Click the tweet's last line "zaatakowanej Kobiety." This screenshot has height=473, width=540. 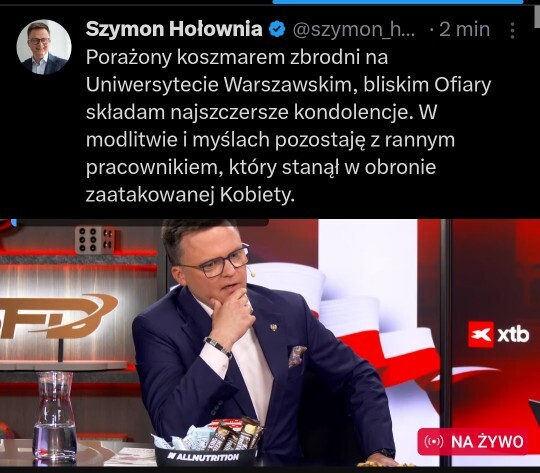coord(190,195)
